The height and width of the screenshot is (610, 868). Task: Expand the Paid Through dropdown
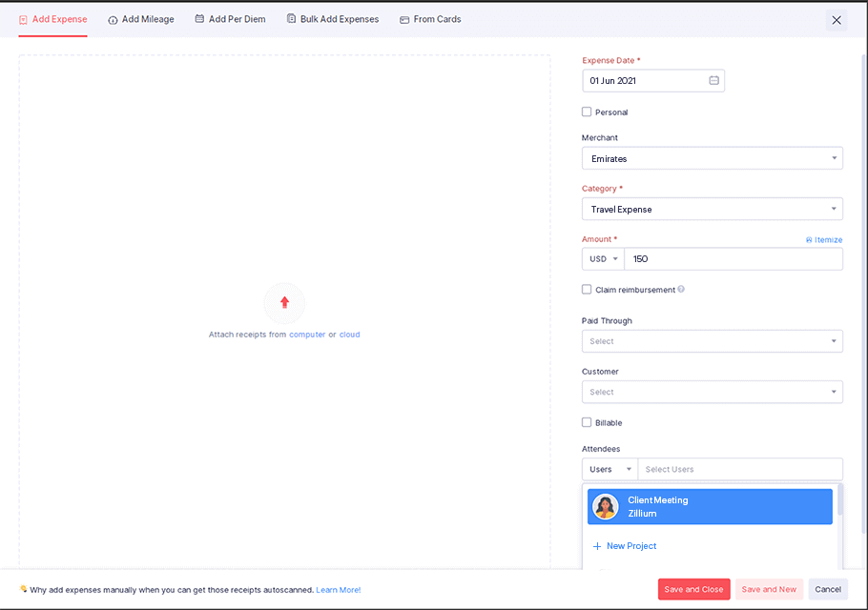click(x=712, y=340)
